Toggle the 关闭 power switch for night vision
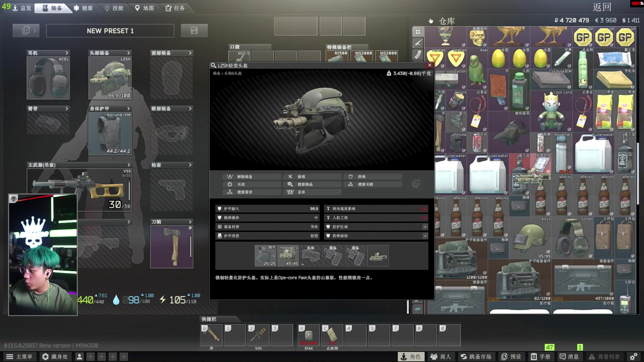 point(252,184)
